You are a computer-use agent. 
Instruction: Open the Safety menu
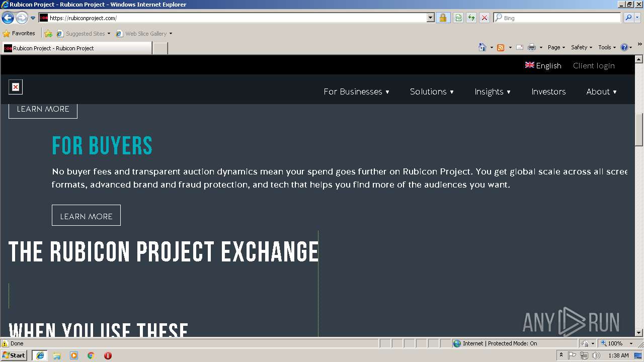[x=582, y=47]
